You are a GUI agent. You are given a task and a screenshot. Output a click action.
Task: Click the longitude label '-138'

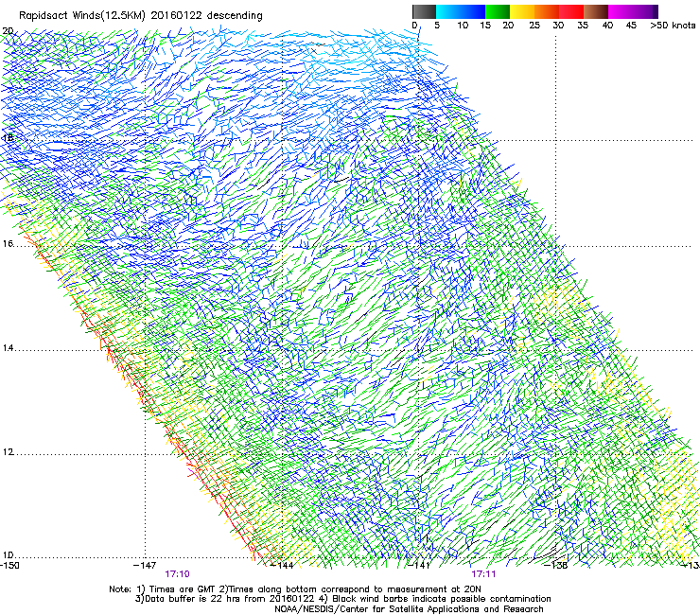[556, 565]
